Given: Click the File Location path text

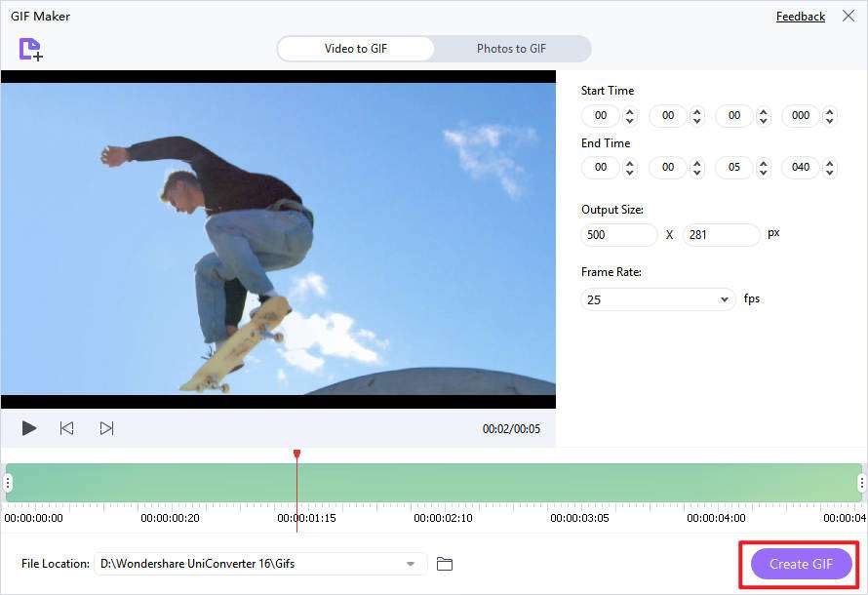Looking at the screenshot, I should tap(198, 564).
